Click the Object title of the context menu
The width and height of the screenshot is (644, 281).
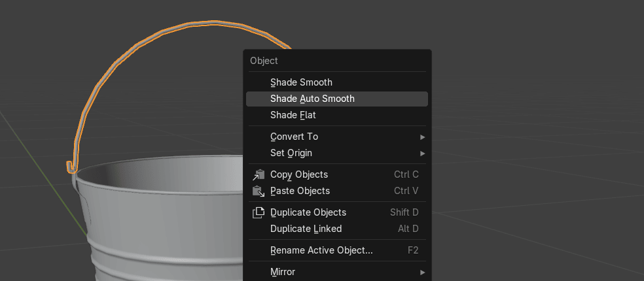click(264, 61)
